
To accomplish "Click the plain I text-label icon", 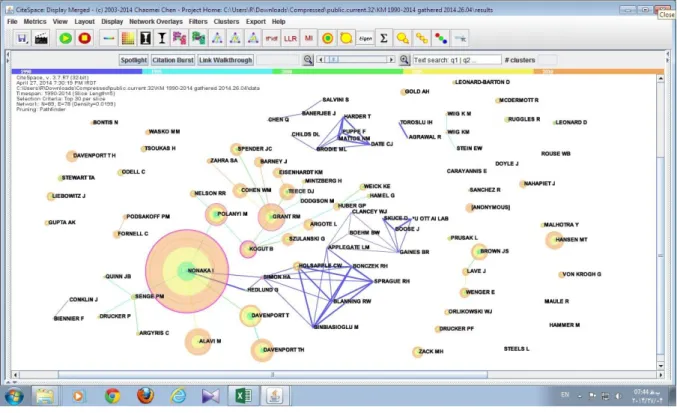I will pos(162,38).
